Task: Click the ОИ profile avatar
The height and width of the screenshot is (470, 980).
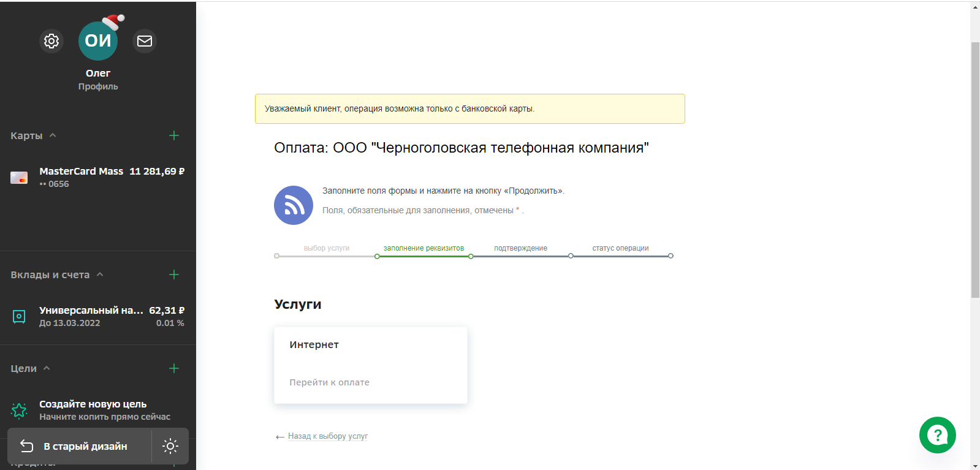Action: coord(98,41)
